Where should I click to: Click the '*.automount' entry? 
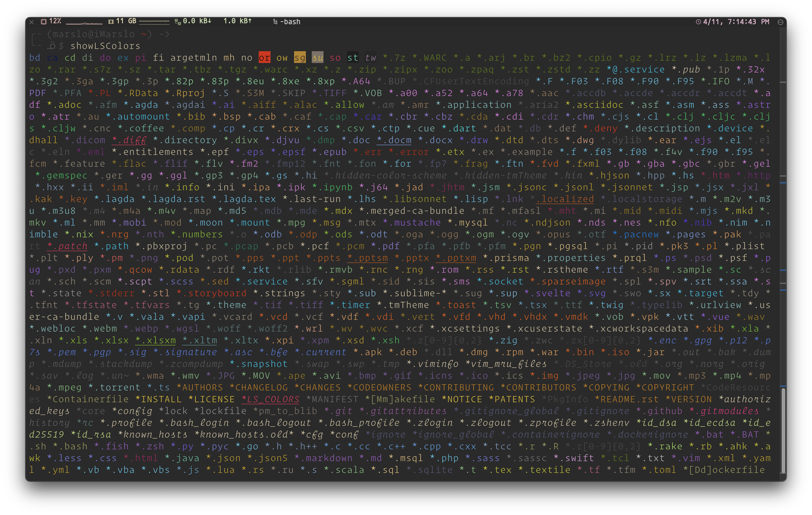[x=138, y=117]
